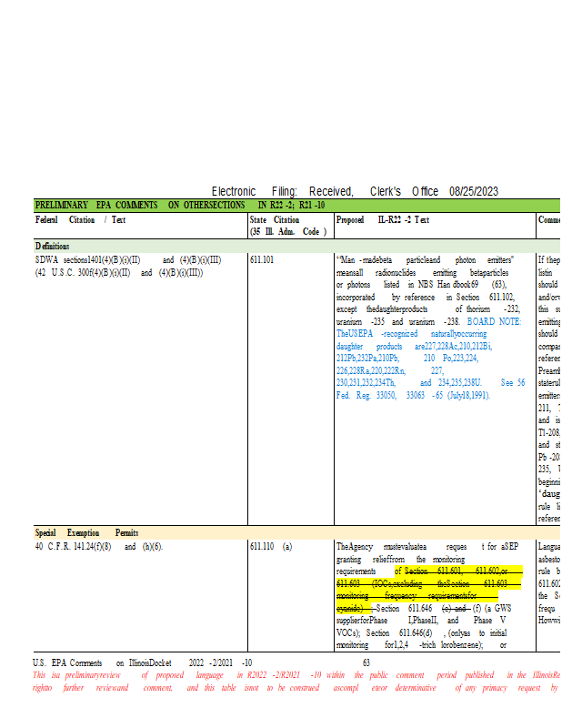The height and width of the screenshot is (728, 562).
Task: Click the yellow highlighted strikethrough text
Action: (427, 582)
